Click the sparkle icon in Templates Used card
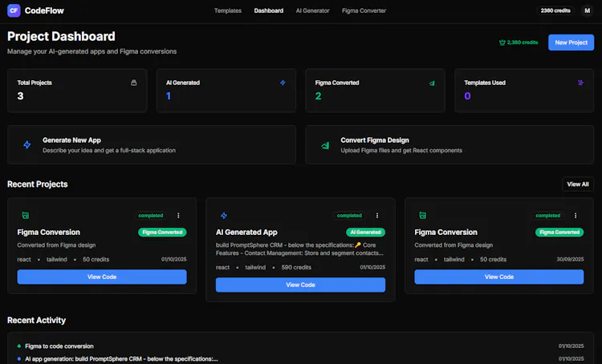 (x=580, y=83)
